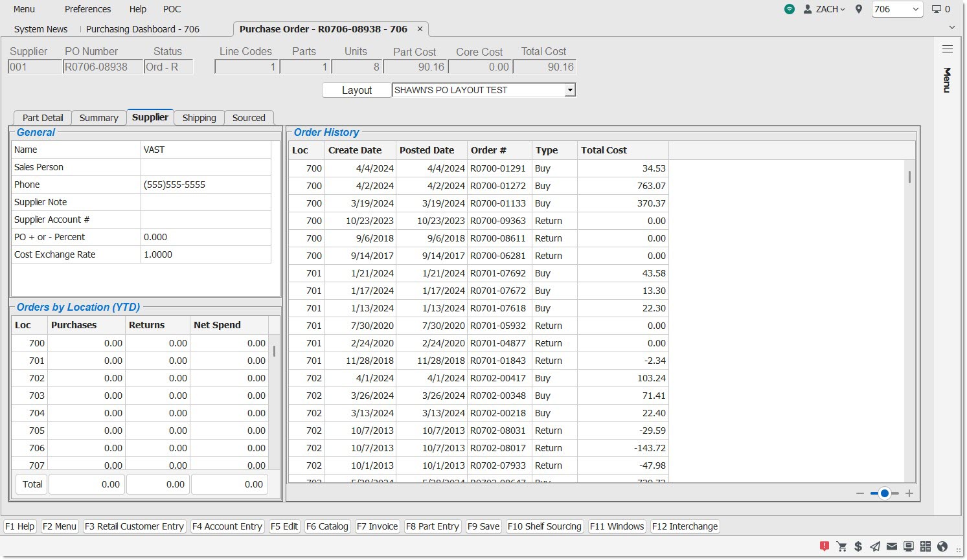Open the Preferences menu

(x=87, y=9)
